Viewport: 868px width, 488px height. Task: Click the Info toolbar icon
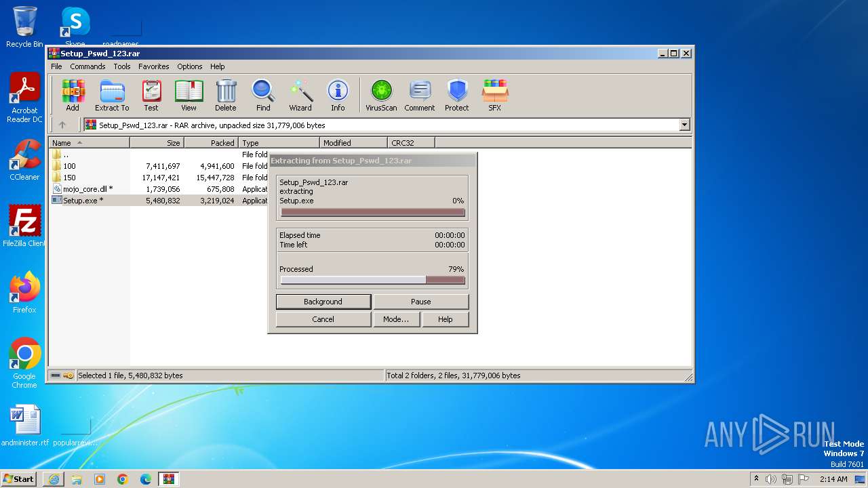coord(338,96)
